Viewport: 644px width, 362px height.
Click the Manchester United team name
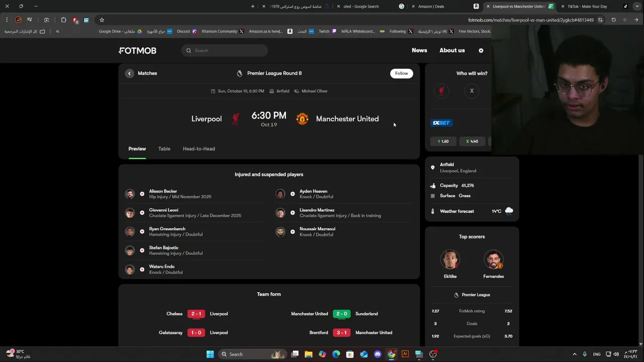(x=347, y=119)
